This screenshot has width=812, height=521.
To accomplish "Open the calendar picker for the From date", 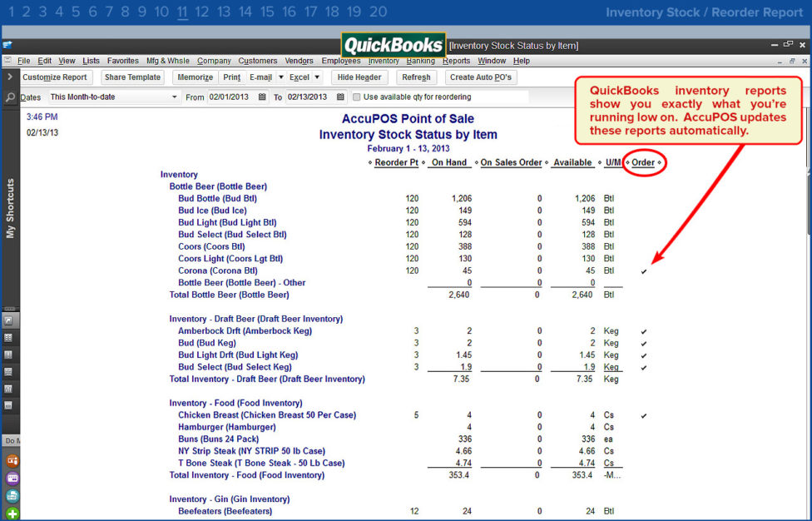I will 262,97.
